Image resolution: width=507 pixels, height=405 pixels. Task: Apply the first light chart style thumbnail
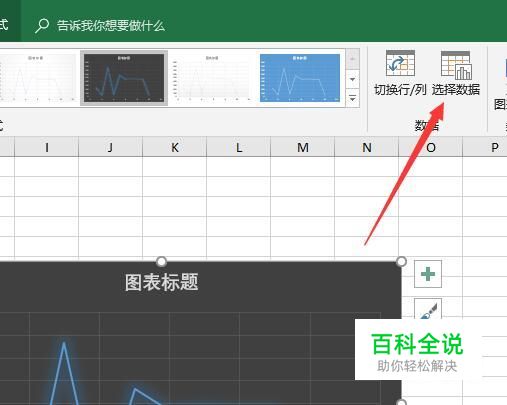click(x=37, y=78)
